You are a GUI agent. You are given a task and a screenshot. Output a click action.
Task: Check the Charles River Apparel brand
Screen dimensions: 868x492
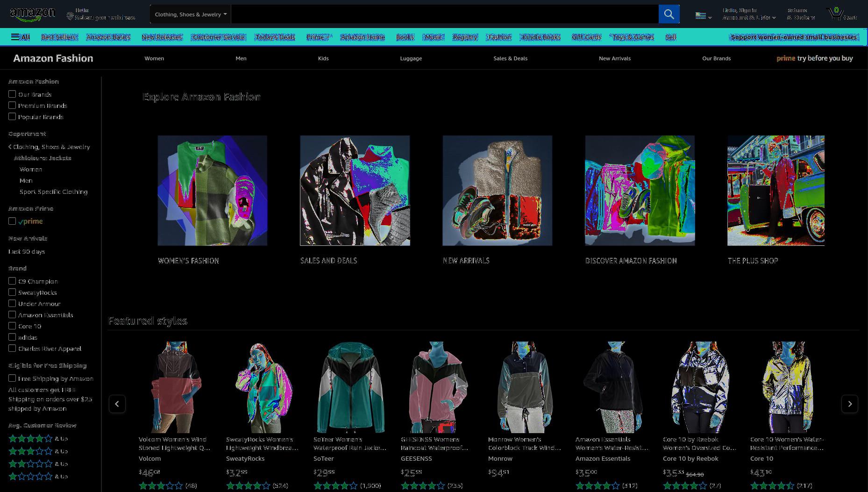12,348
